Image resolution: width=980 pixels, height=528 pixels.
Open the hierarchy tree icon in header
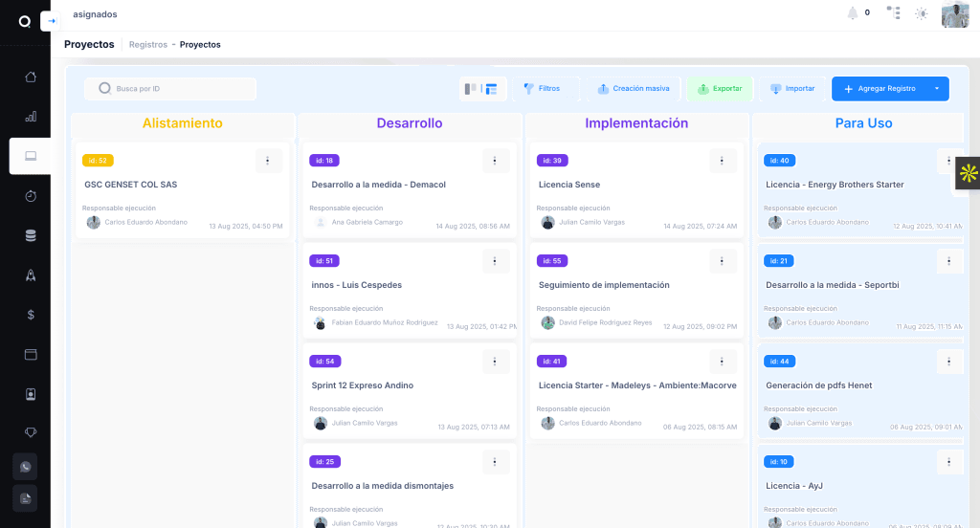[x=893, y=13]
